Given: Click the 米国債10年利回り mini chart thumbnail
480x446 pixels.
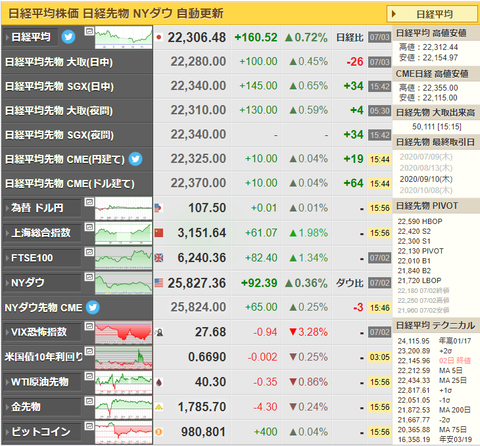Looking at the screenshot, I should click(123, 357).
